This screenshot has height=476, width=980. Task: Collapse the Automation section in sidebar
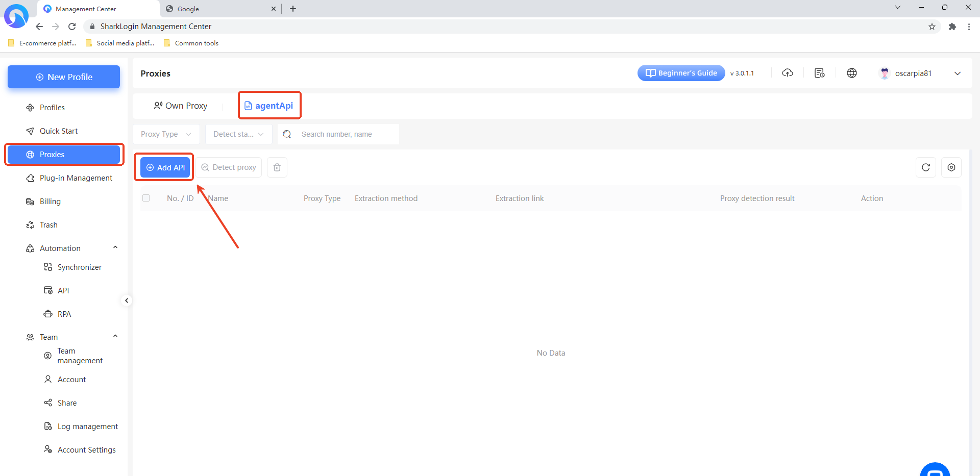pos(115,248)
